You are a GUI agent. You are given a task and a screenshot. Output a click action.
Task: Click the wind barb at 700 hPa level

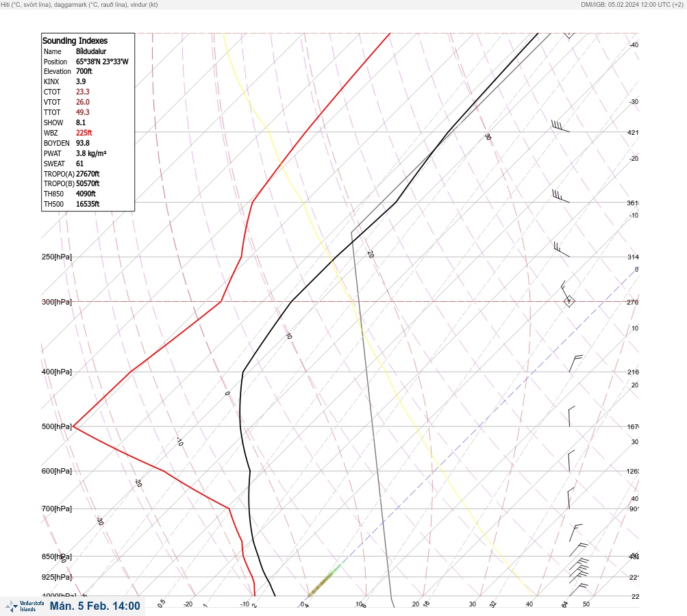pyautogui.click(x=571, y=498)
